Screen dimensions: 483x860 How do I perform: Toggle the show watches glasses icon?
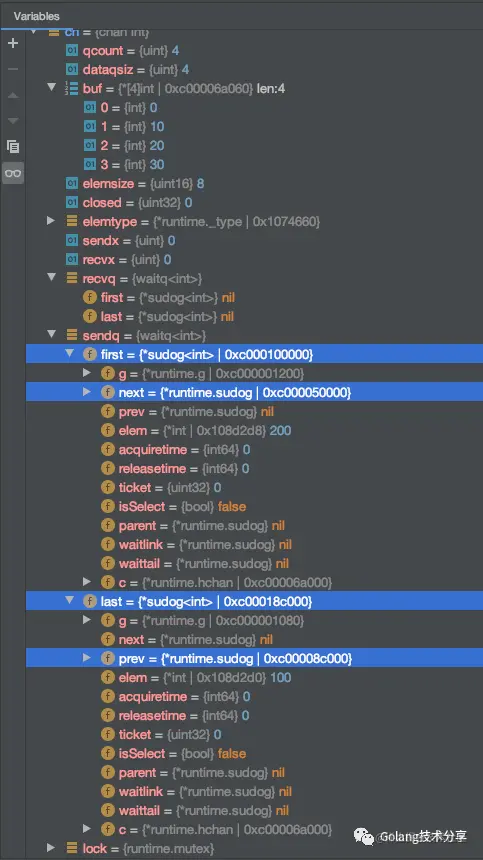13,173
